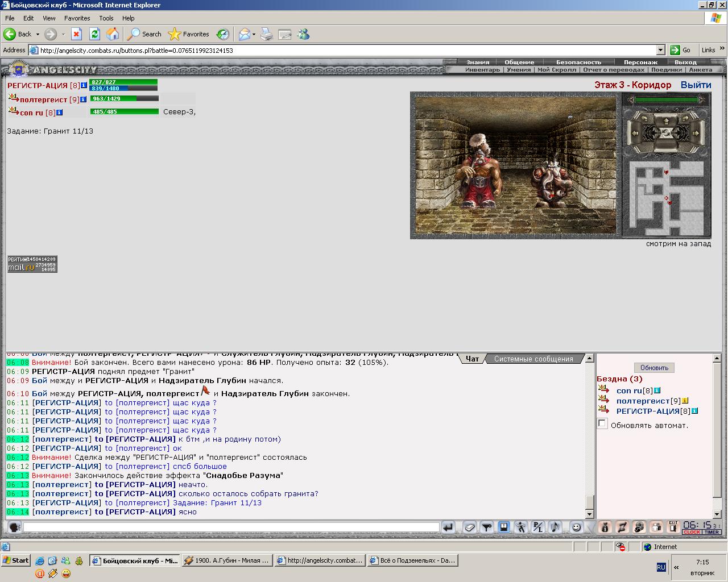Screen dimensions: 728x582
Task: Click the chat message input field
Action: coord(231,527)
